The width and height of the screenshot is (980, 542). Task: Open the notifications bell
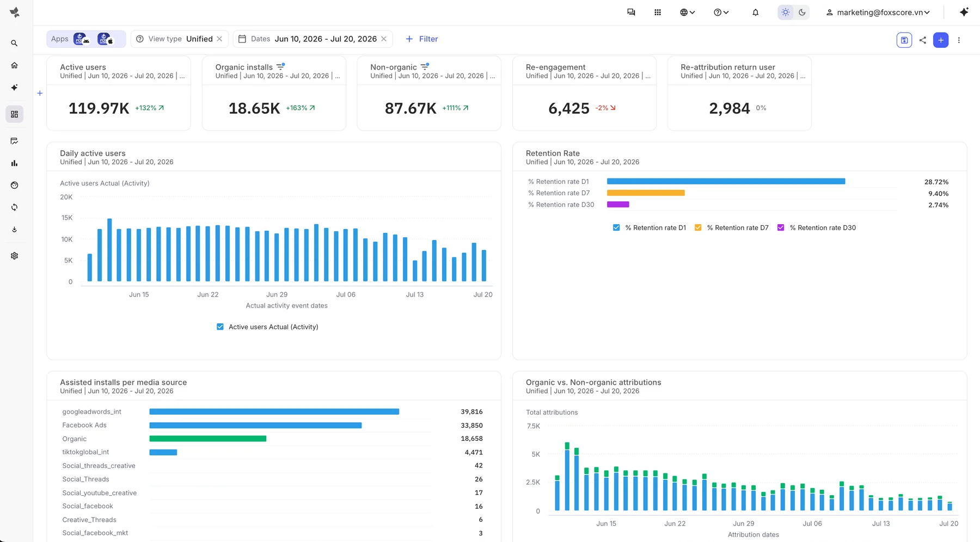pos(755,12)
